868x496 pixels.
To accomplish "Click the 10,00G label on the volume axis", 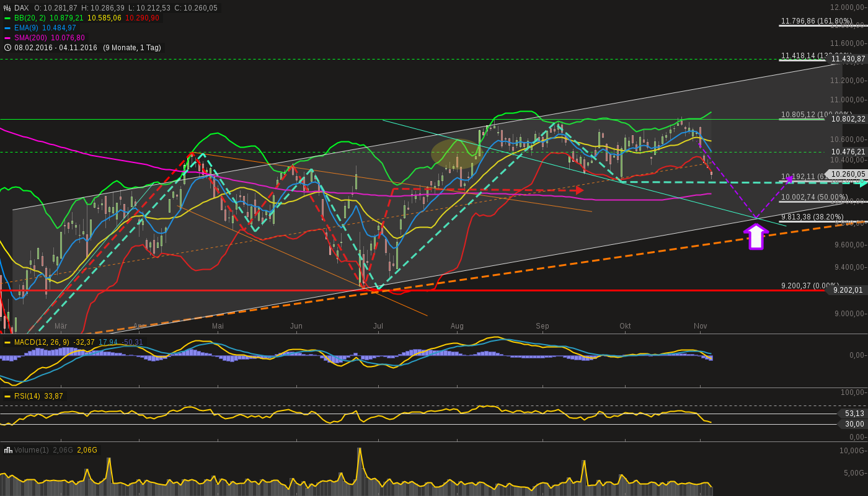I will click(x=853, y=450).
